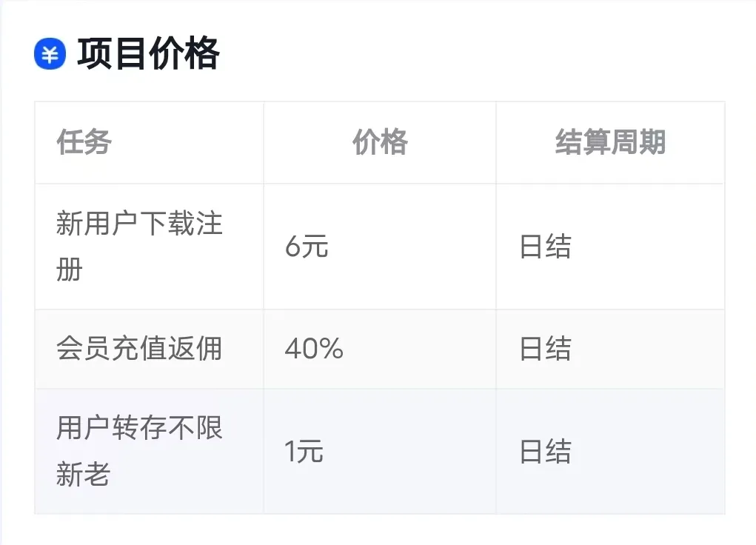Click the word 返佣 in second task
This screenshot has height=545, width=756.
[195, 349]
